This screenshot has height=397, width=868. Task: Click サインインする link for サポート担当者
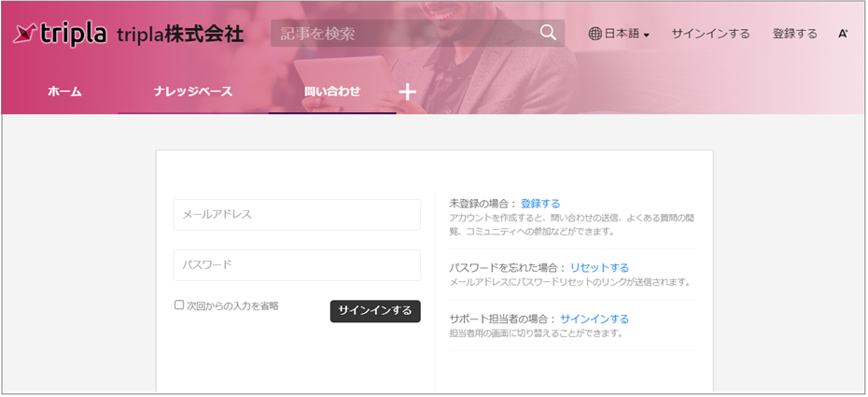tap(595, 319)
